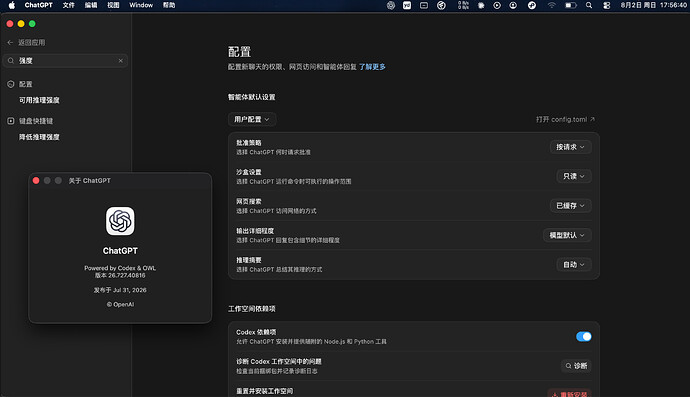690x397 pixels.
Task: Toggle the Codex 依赖项 switch
Action: [584, 337]
